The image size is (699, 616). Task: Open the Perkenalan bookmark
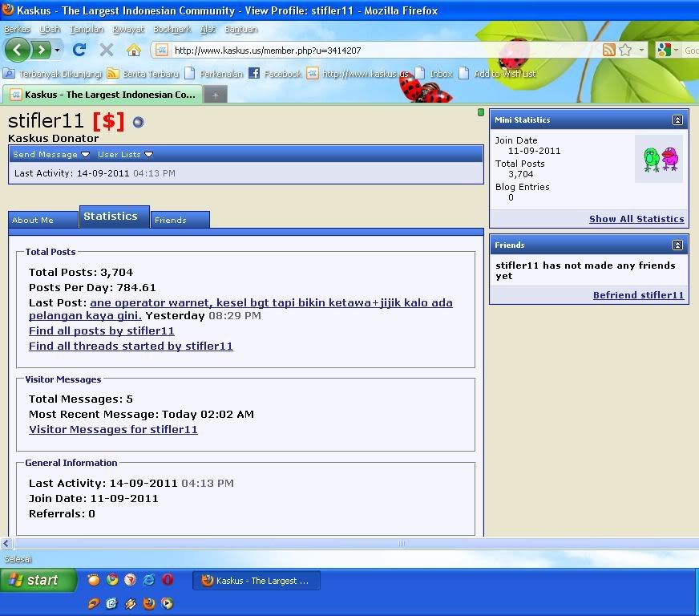214,74
